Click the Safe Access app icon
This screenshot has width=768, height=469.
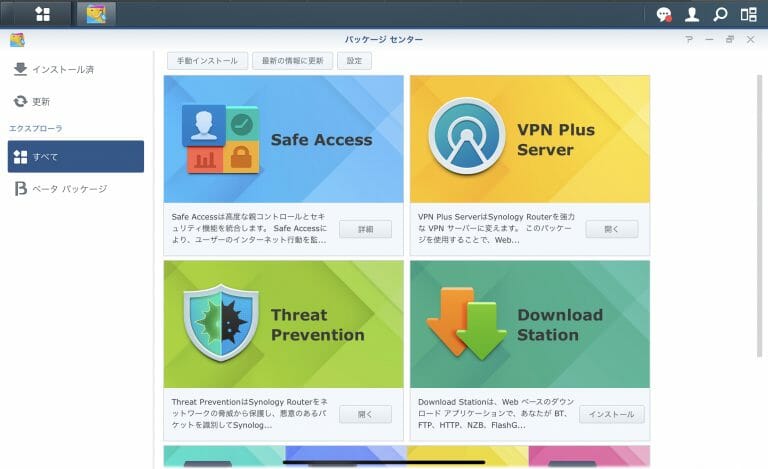(220, 140)
